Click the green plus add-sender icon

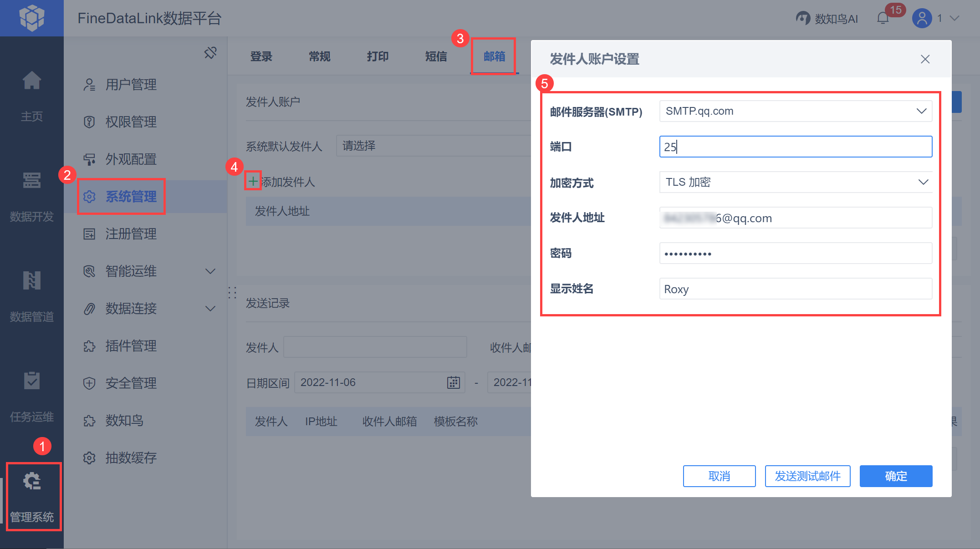coord(253,181)
